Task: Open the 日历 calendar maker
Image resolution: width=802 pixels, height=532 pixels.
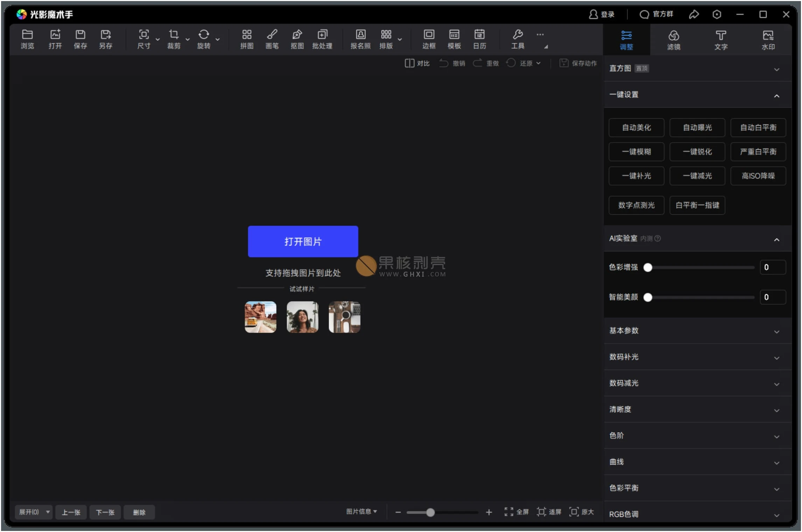Action: [480, 39]
